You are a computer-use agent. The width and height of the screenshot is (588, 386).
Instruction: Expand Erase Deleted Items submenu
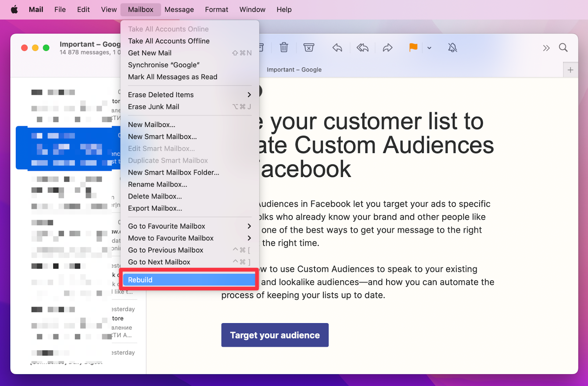[x=190, y=95]
